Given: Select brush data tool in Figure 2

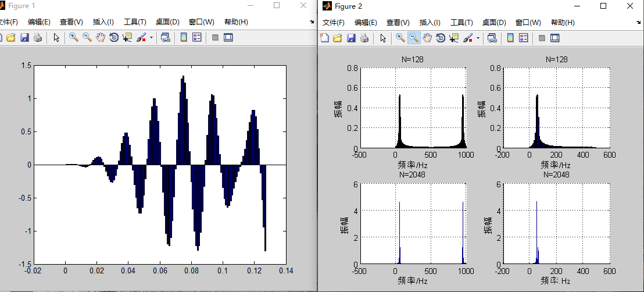Looking at the screenshot, I should [468, 38].
